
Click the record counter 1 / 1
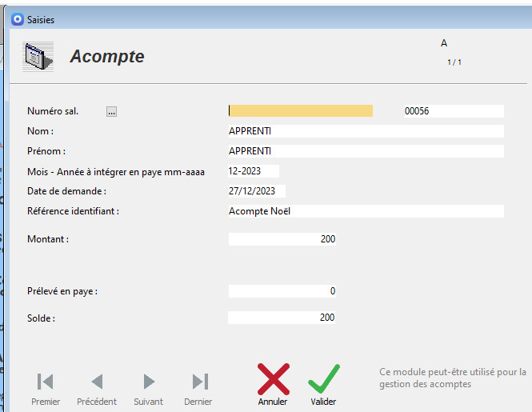click(454, 62)
